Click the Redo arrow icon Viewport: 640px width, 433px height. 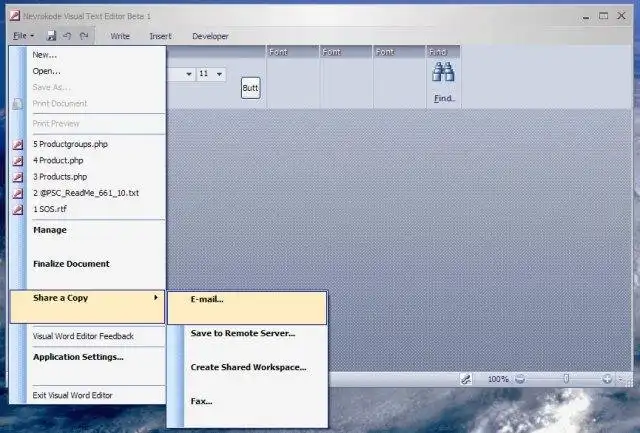(x=84, y=36)
